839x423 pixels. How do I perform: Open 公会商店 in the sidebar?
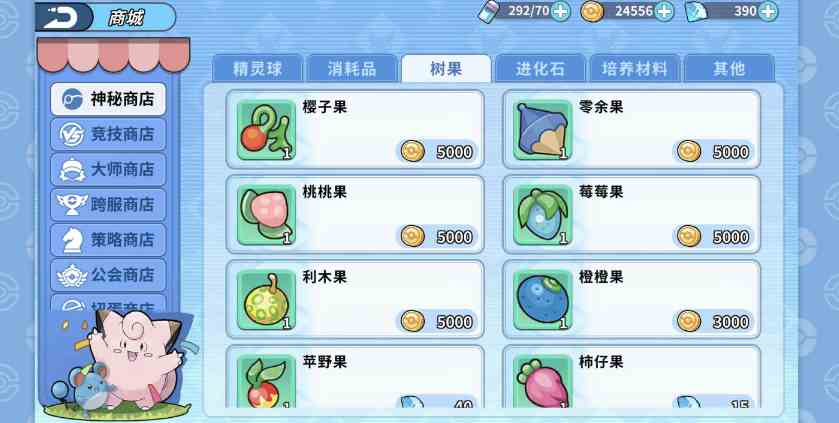108,275
